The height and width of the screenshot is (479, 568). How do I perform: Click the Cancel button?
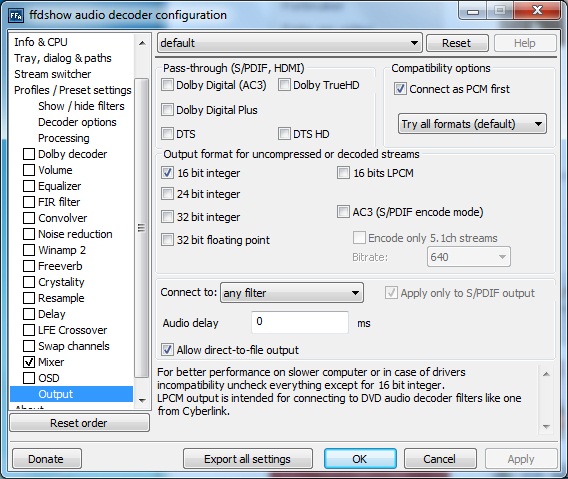(x=440, y=459)
